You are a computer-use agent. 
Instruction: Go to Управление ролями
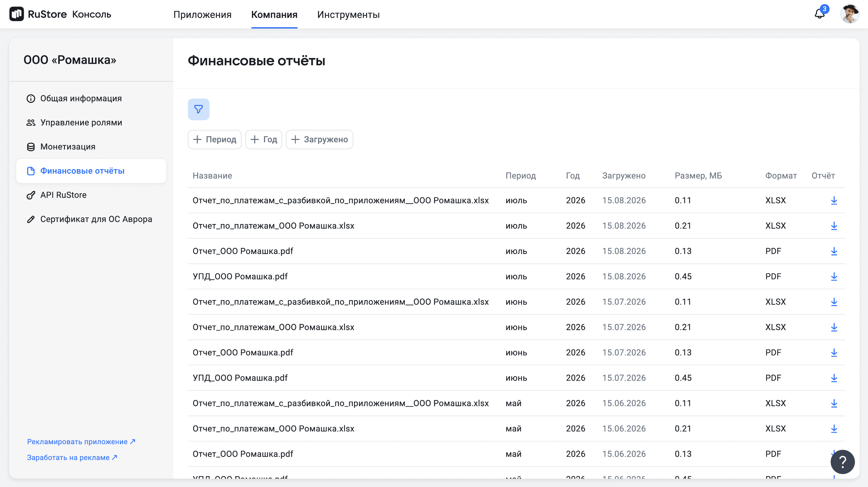coord(91,123)
